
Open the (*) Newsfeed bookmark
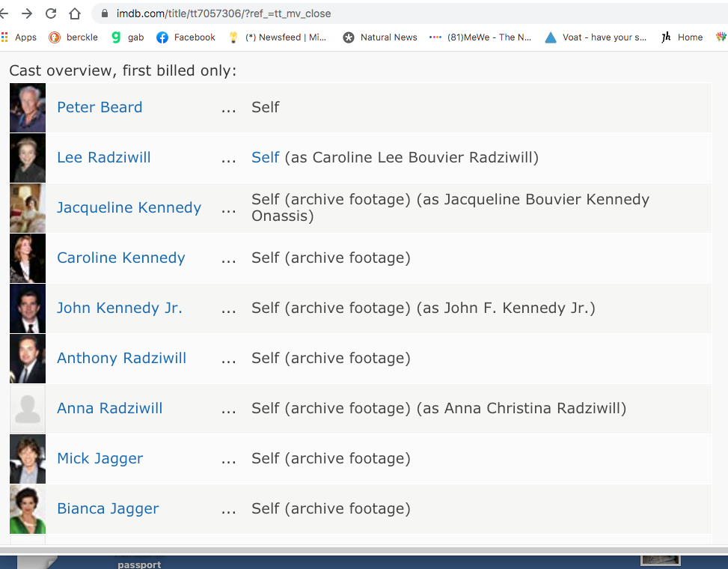point(278,37)
